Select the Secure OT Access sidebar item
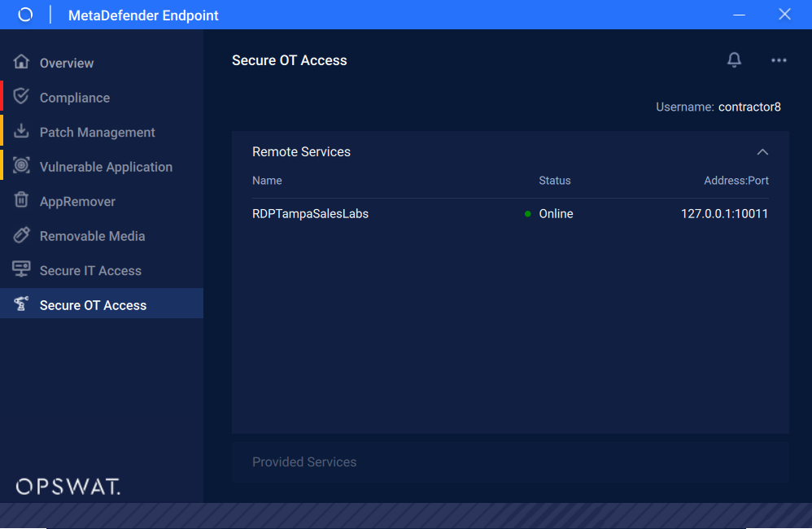This screenshot has width=812, height=529. 102,304
